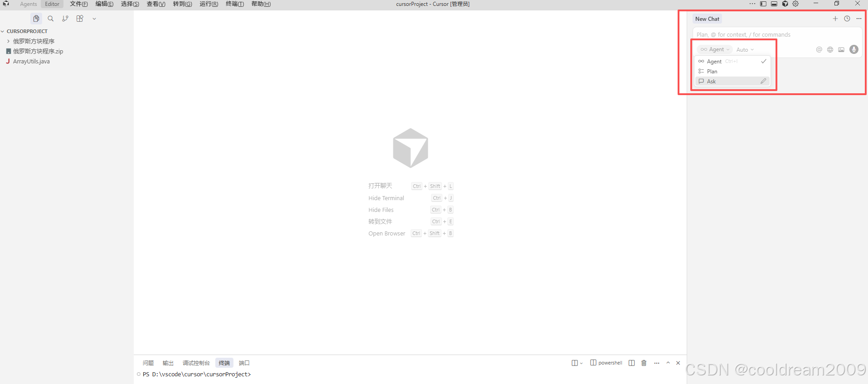Expand the additional sidebar views chevron
The width and height of the screenshot is (868, 384).
click(x=94, y=19)
